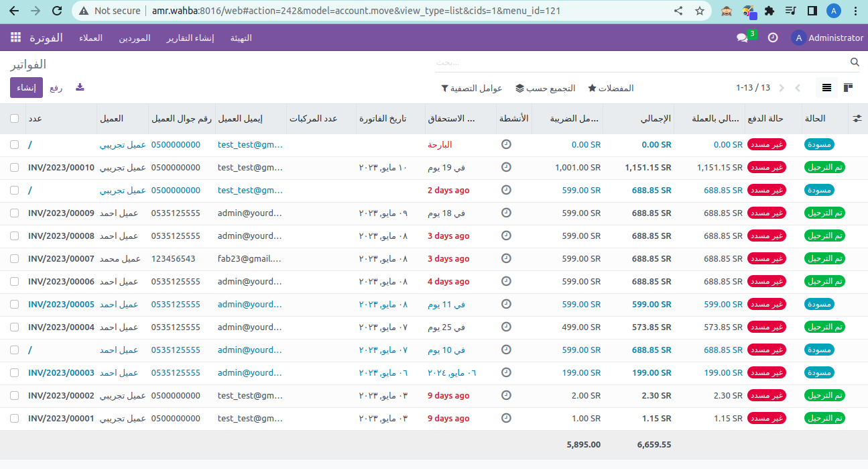Open invoice INV/2023/00005 link
The height and width of the screenshot is (469, 868).
(61, 304)
